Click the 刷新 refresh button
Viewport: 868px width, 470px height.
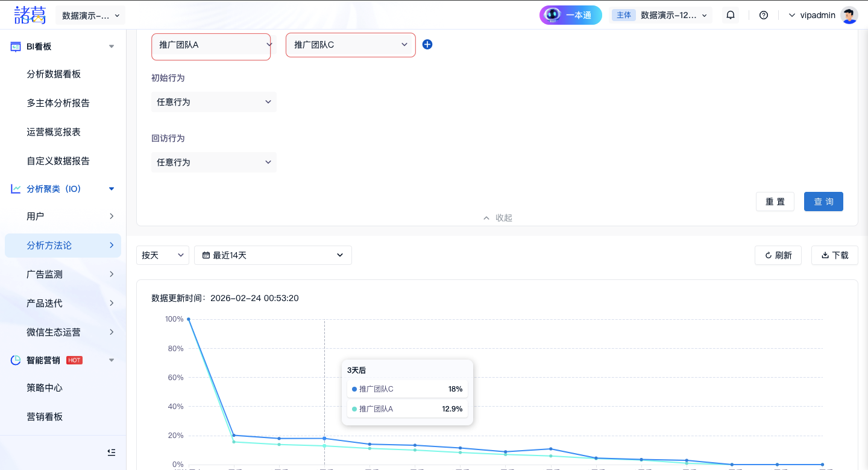tap(778, 255)
